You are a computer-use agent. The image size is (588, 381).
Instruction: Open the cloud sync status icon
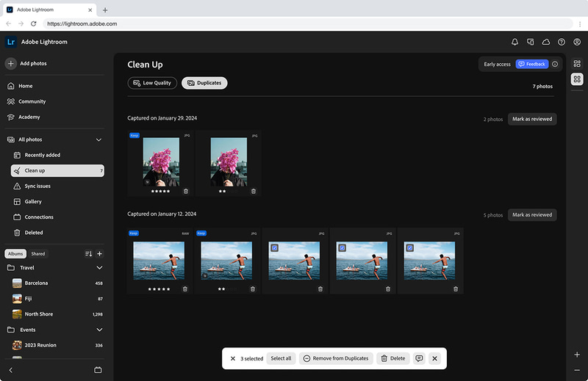(x=546, y=42)
